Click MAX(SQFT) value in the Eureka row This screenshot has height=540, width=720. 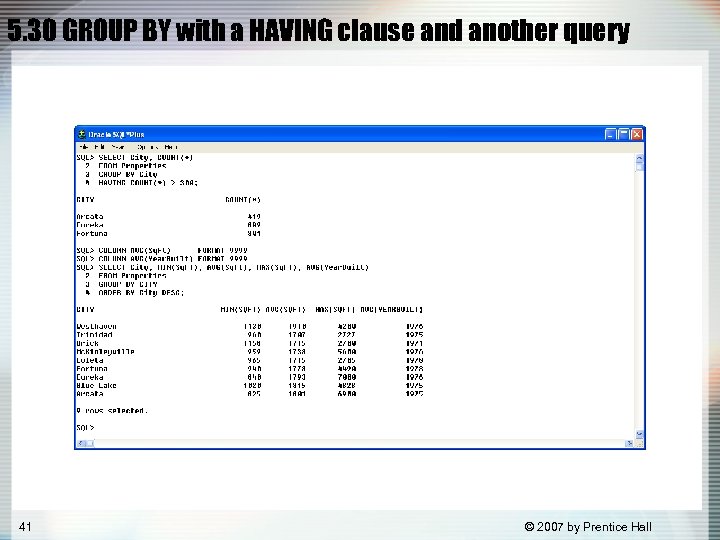(347, 377)
